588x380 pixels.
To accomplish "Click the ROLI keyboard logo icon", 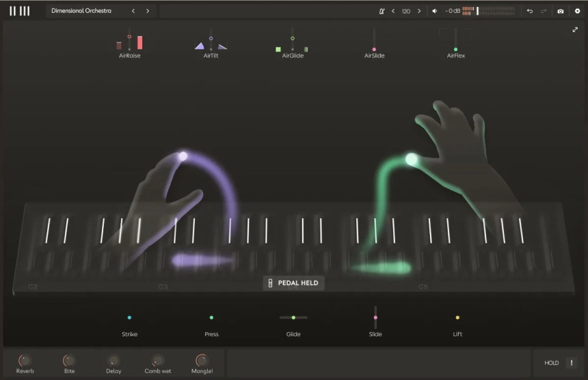I will click(20, 11).
